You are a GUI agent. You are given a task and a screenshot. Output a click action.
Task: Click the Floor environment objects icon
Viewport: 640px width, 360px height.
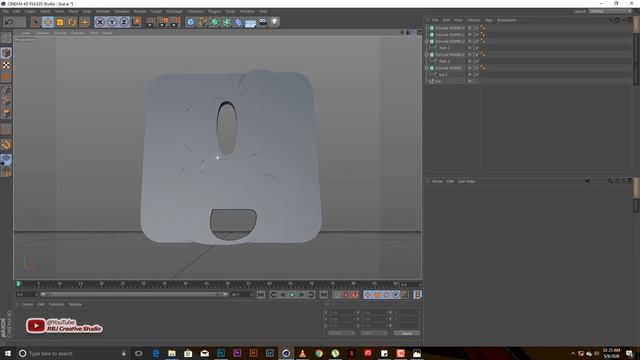click(251, 22)
